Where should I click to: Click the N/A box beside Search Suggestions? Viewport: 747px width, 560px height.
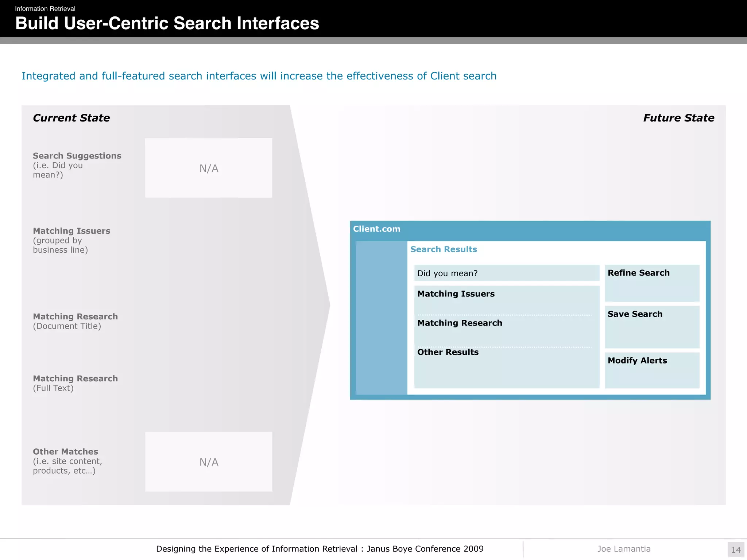pos(209,168)
